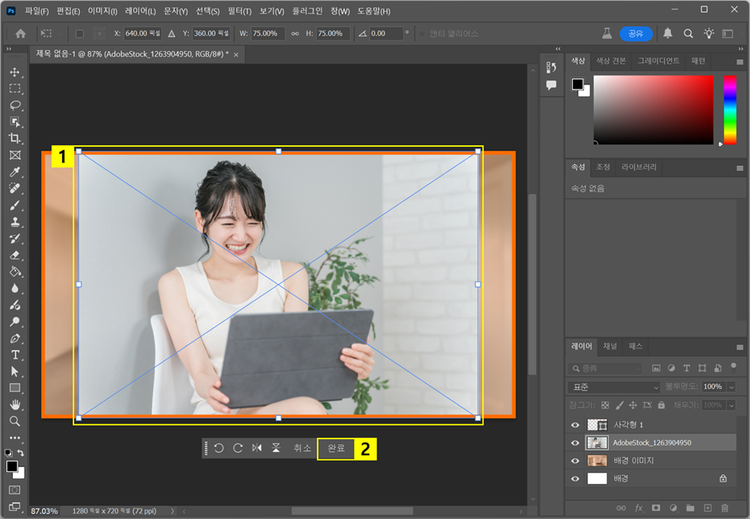
Task: Select the AdobeStock_1263904950 layer thumbnail
Action: tap(596, 442)
